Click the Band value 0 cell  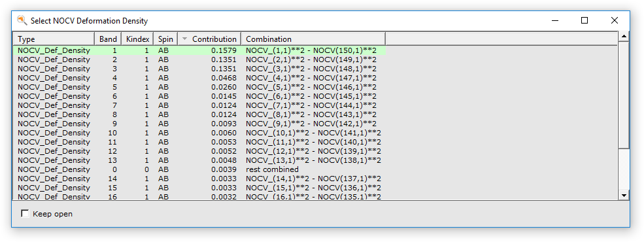tap(108, 169)
